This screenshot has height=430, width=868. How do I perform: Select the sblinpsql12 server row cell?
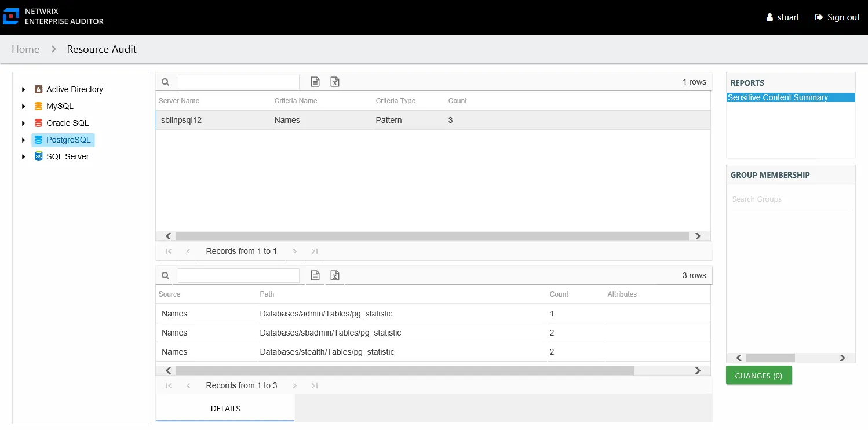tap(181, 120)
